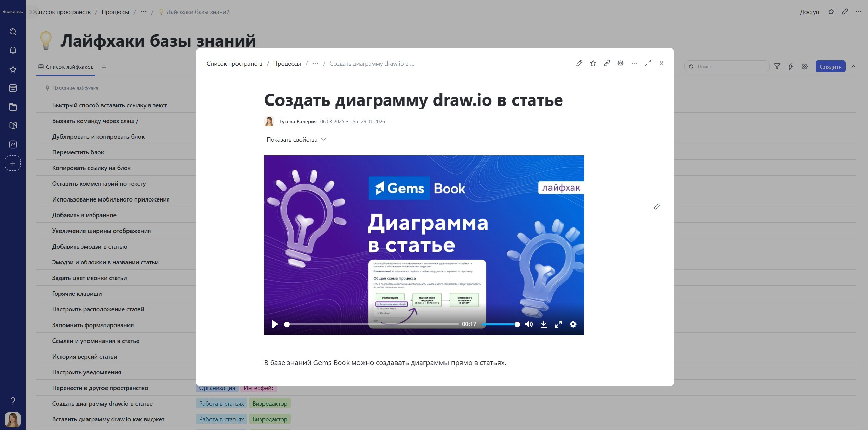868x430 pixels.
Task: Open the analytics chart sidebar icon
Action: 13,144
